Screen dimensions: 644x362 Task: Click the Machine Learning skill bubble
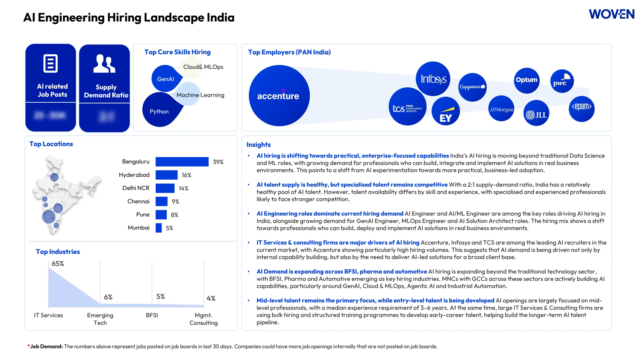point(187,94)
